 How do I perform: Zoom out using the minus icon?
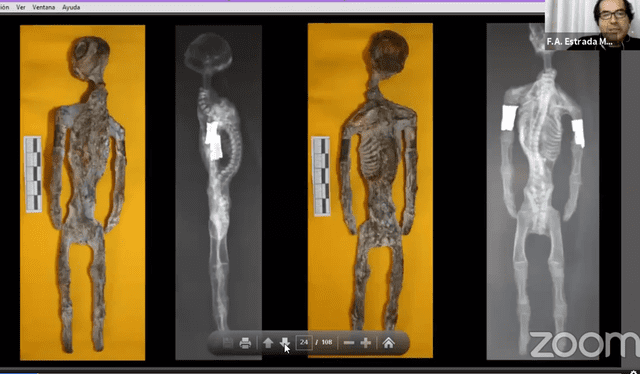[x=349, y=343]
